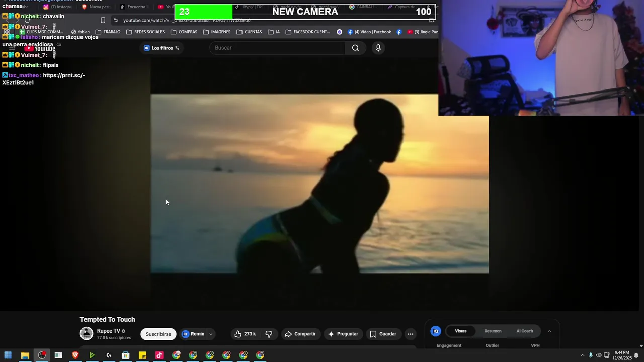Viewport: 644px width, 362px height.
Task: Open the three-dot more actions menu
Action: (411, 334)
